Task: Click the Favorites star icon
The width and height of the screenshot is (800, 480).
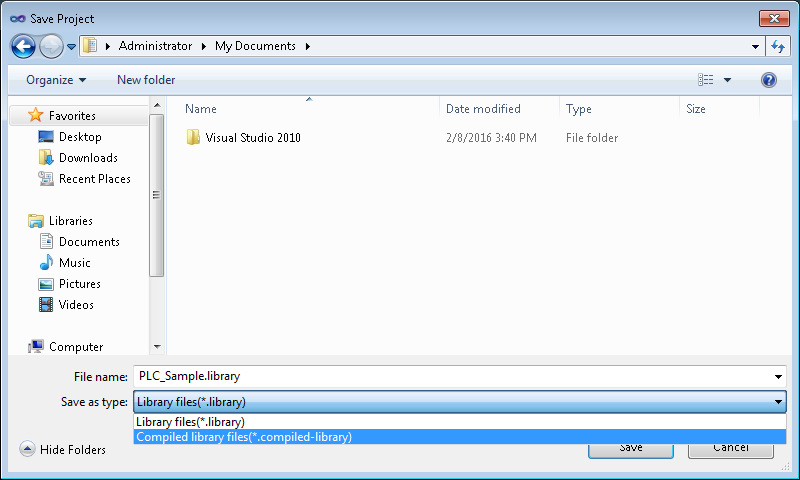Action: tap(35, 115)
